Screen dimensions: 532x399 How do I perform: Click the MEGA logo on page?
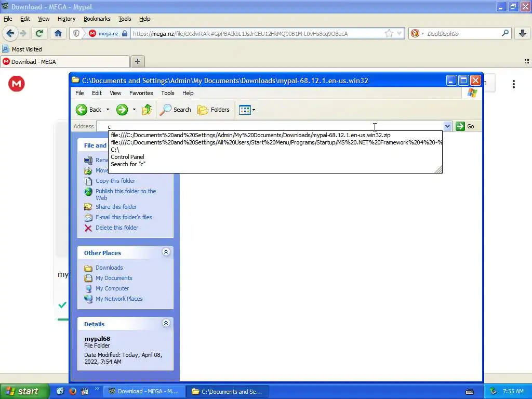point(16,84)
